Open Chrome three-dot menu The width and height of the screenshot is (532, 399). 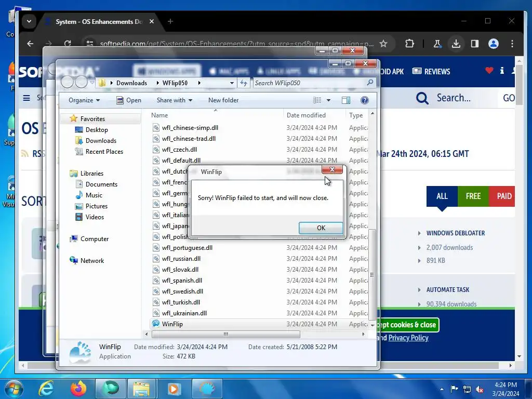512,44
